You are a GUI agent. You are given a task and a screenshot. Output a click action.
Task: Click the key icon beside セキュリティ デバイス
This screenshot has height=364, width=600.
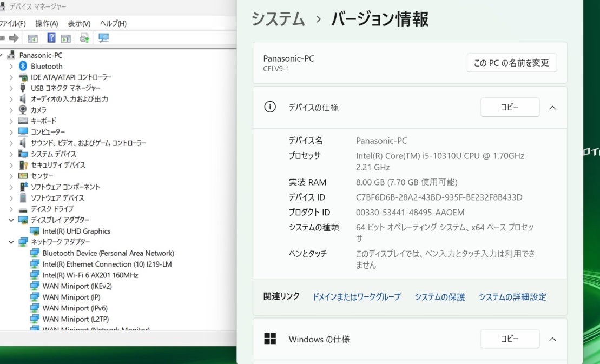23,165
